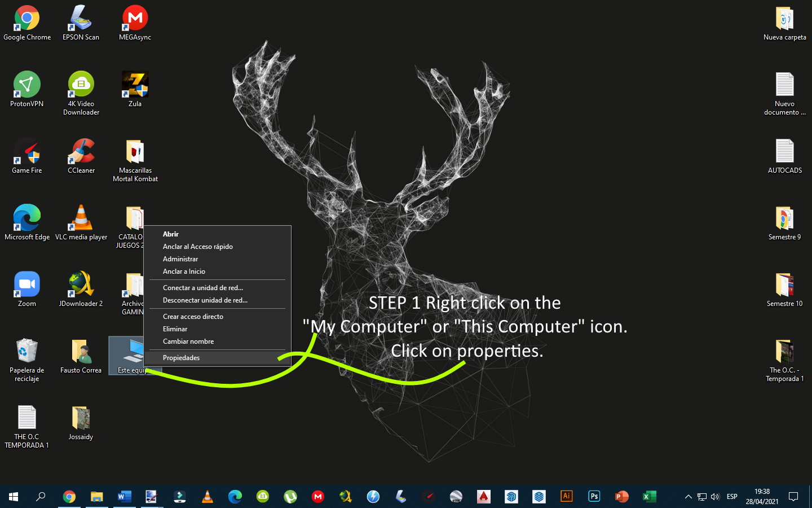Choose Eliminar in the context menu
The image size is (812, 508).
[x=218, y=329]
